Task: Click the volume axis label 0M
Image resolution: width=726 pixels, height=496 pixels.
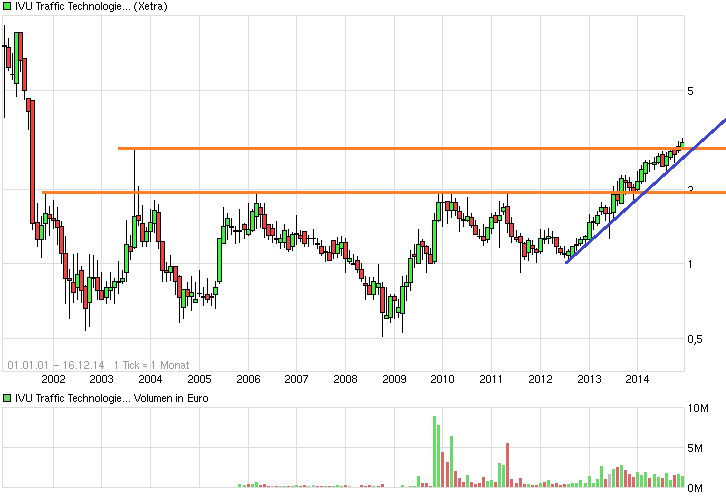Action: click(695, 488)
